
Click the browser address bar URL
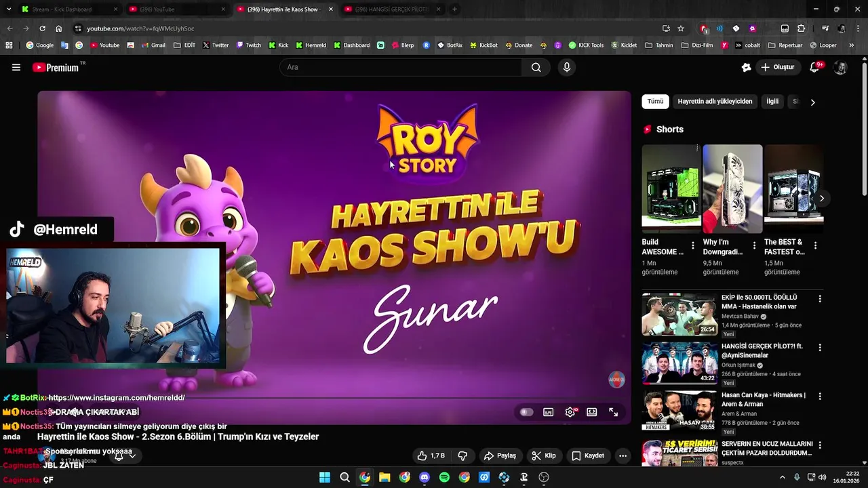click(140, 28)
